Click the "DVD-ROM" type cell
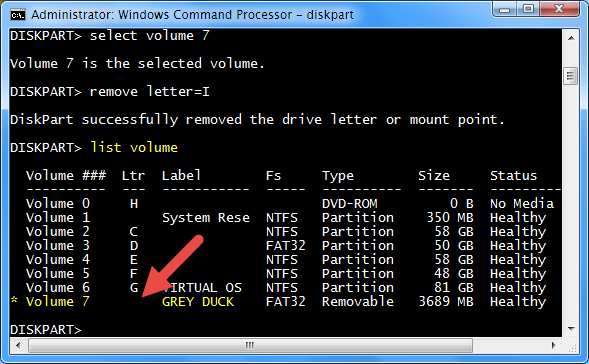The height and width of the screenshot is (364, 589). [350, 204]
